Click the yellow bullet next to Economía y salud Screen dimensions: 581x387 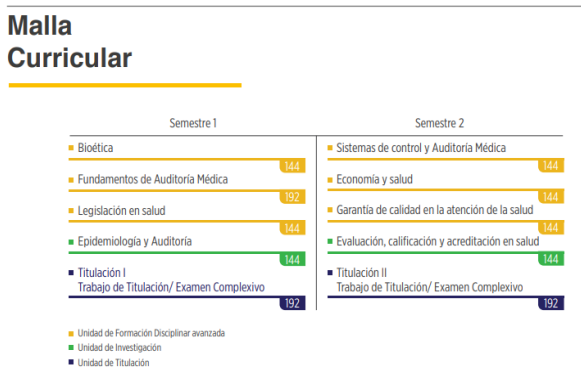click(x=330, y=180)
